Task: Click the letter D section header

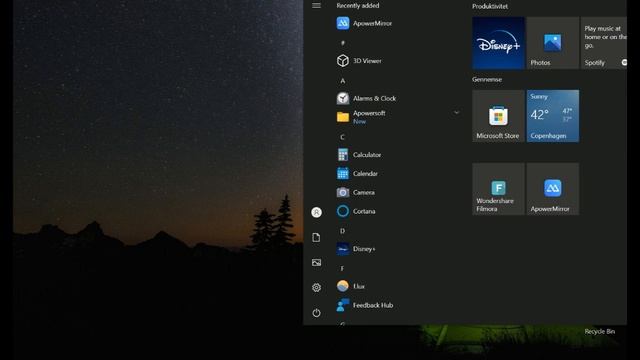Action: [x=342, y=231]
